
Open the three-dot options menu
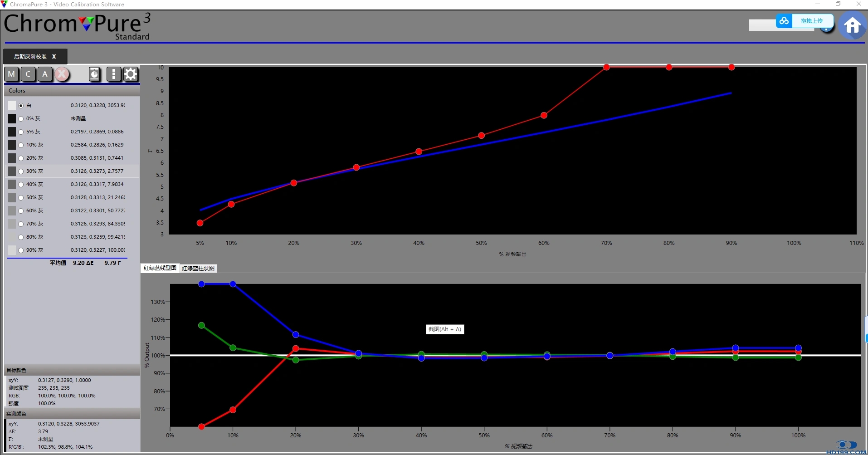coord(113,74)
